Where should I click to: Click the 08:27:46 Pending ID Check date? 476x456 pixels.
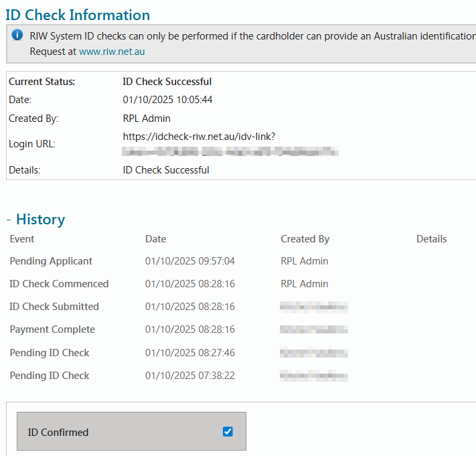[x=189, y=353]
